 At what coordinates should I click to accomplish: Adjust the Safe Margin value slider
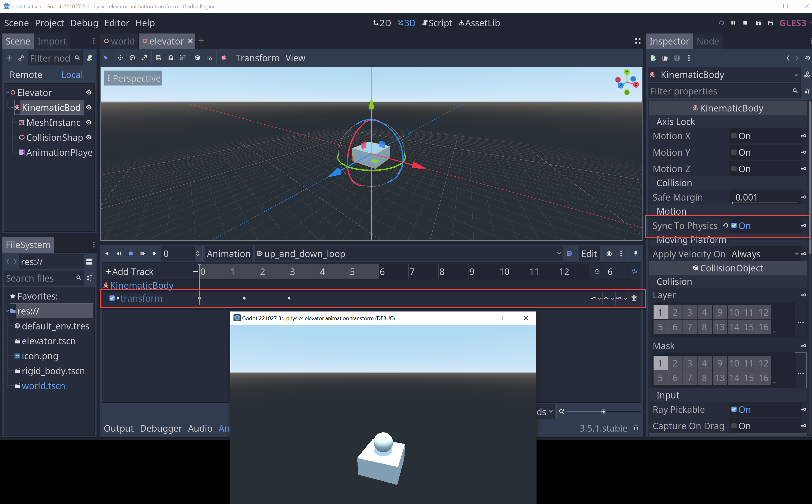click(x=764, y=202)
